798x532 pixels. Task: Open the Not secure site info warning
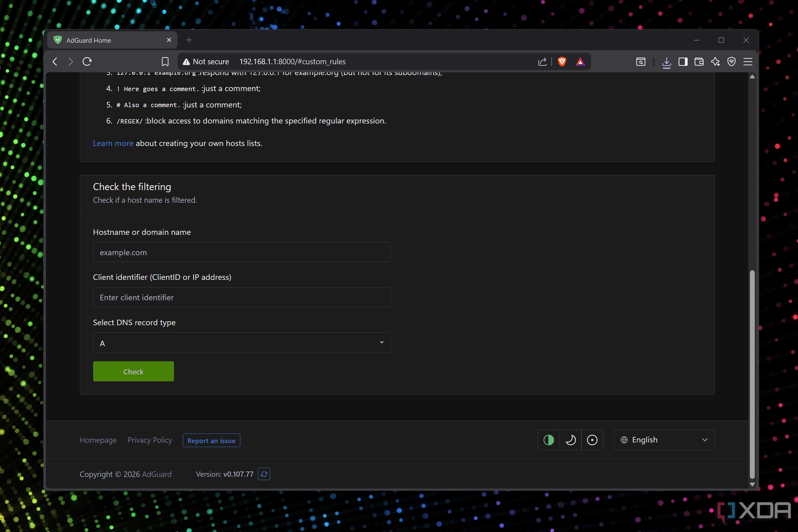pyautogui.click(x=206, y=61)
